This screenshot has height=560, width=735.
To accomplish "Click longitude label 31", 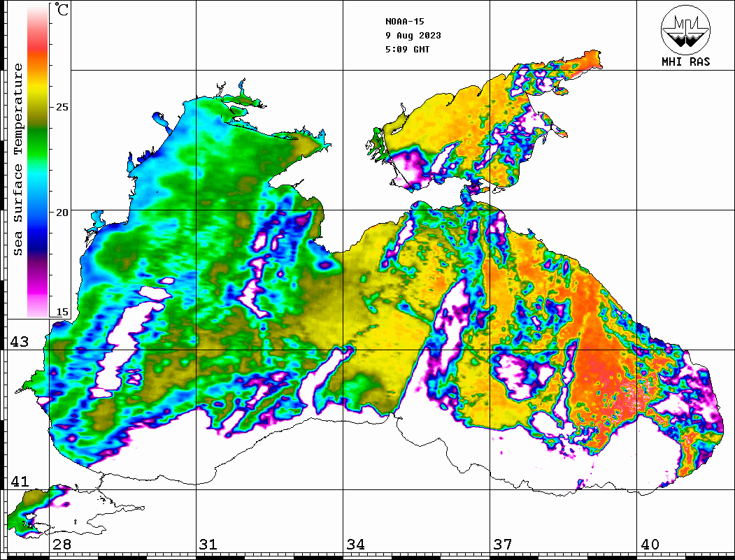I will 208,544.
